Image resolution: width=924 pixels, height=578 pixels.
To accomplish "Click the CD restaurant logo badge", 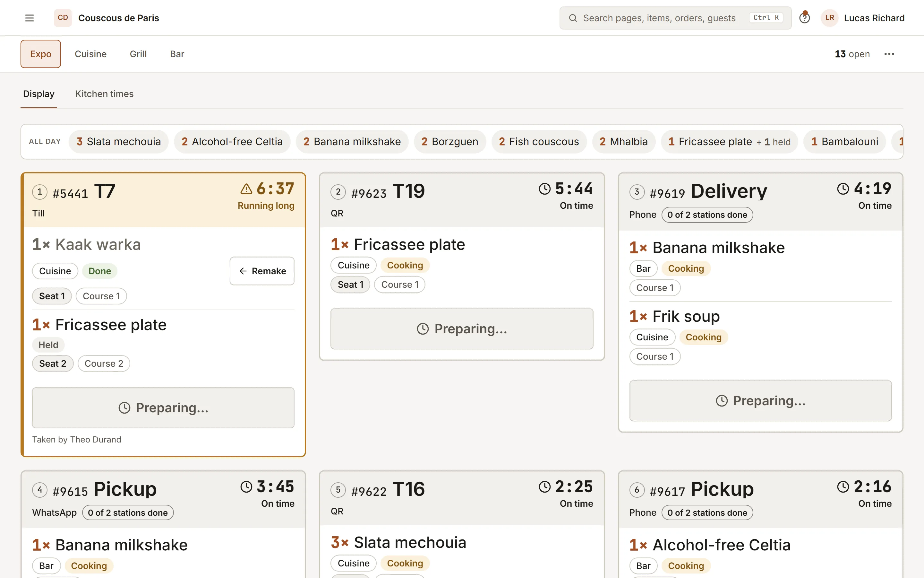I will coord(63,18).
